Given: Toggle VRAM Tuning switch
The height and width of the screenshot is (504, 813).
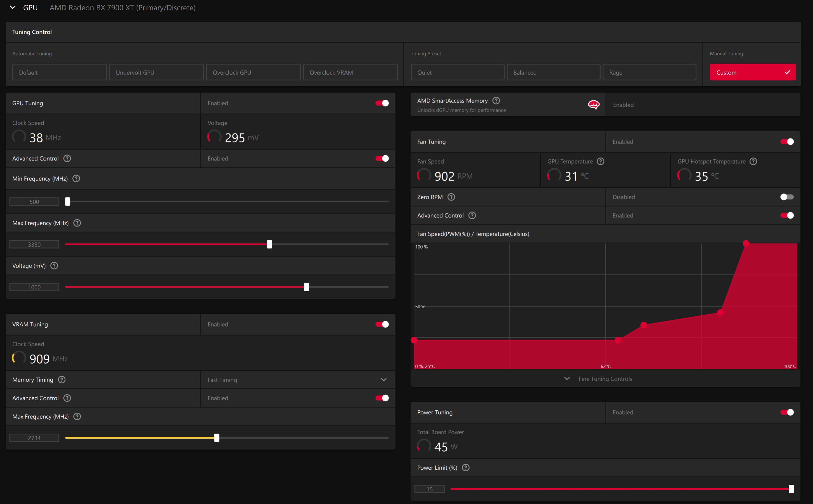Looking at the screenshot, I should [382, 324].
